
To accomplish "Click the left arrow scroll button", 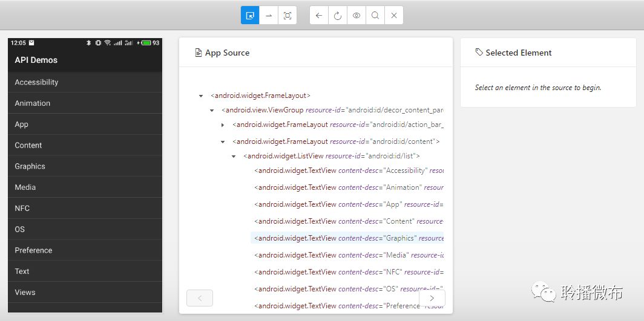I will click(200, 298).
